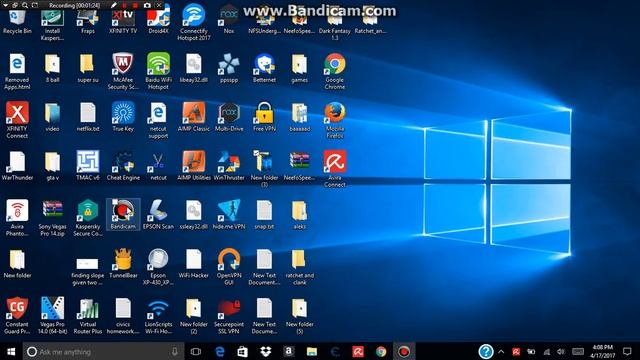Select the gta v folder

click(52, 166)
